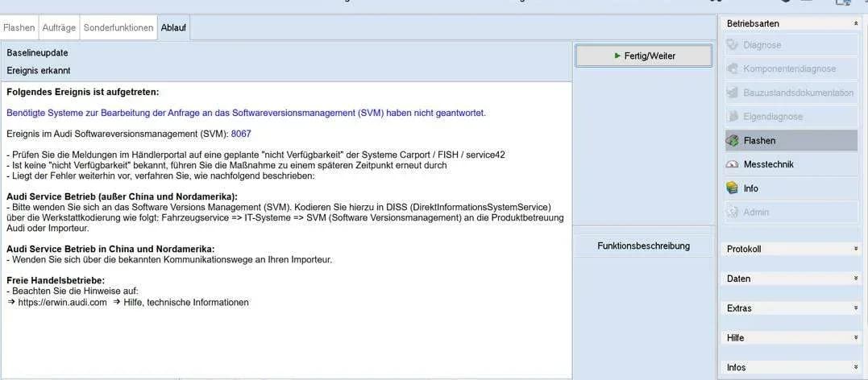Open the Flashen mode in Betriebsarten

[791, 141]
